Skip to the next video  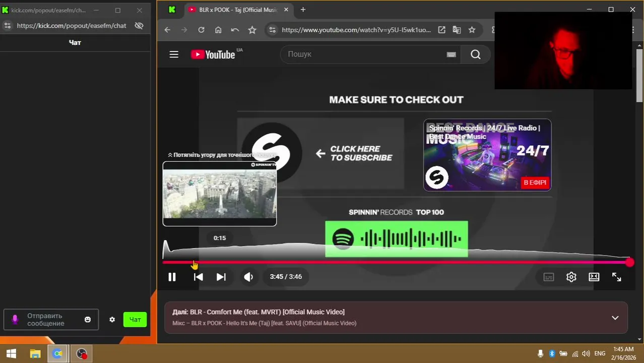[x=221, y=277]
